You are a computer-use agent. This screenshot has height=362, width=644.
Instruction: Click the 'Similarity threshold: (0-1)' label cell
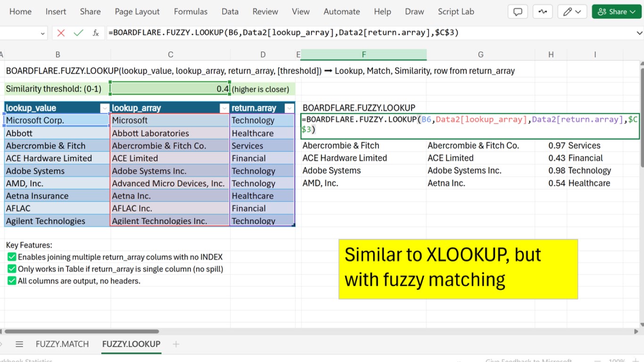pos(57,89)
